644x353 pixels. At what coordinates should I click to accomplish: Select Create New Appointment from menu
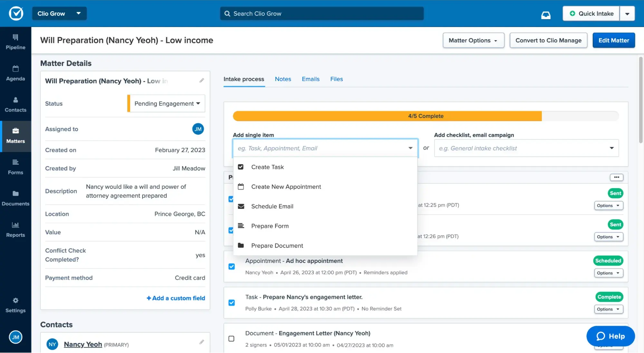pos(286,187)
